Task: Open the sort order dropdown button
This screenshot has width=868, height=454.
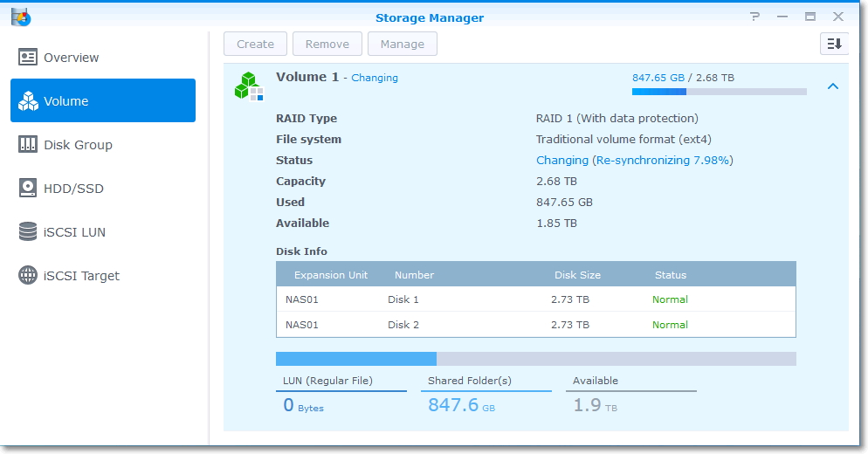Action: click(x=834, y=44)
